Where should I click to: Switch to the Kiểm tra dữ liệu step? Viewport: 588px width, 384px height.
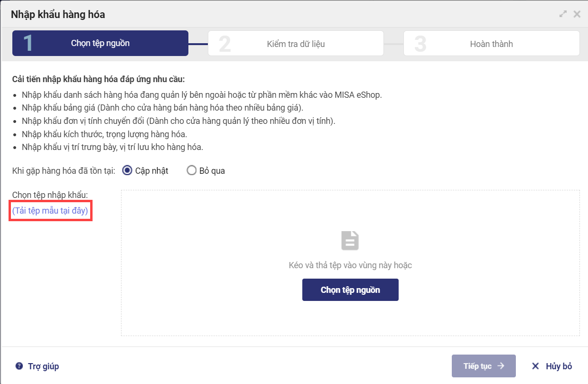(296, 44)
